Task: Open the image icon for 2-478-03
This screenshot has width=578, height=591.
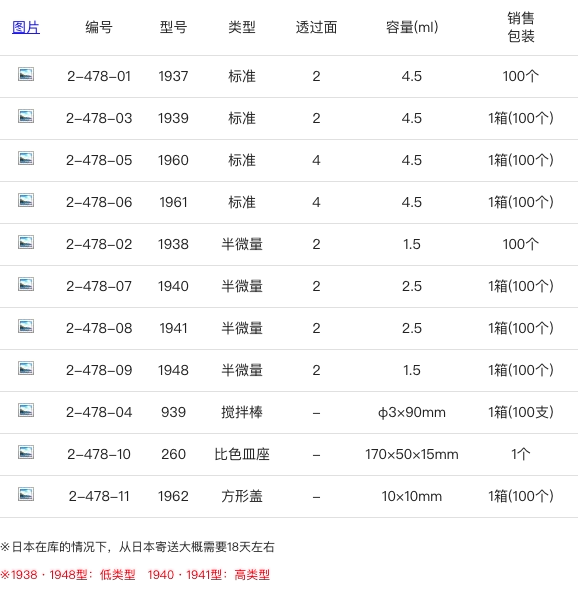Action: [26, 116]
